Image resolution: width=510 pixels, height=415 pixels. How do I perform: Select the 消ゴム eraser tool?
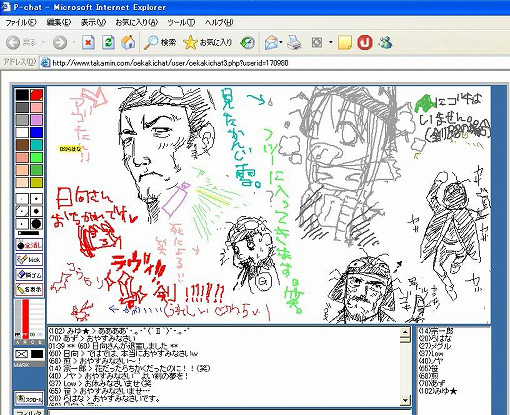(29, 274)
